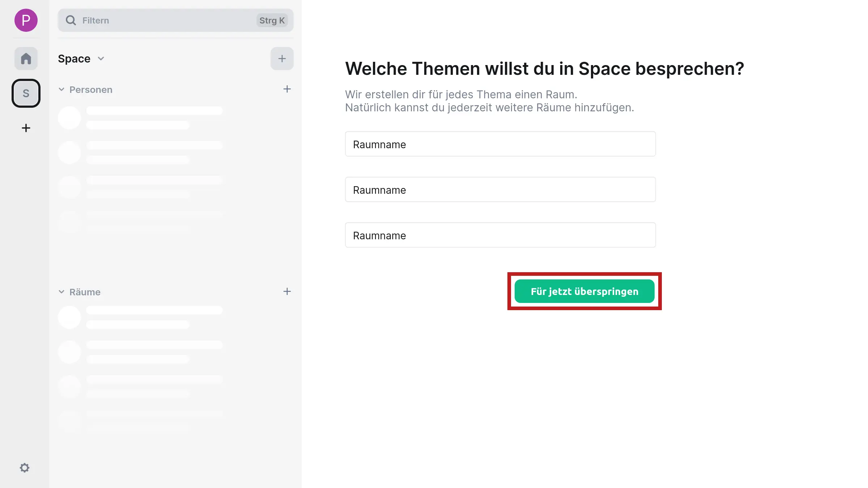Add a new room via the plus beside Räume
868x488 pixels.
point(287,291)
